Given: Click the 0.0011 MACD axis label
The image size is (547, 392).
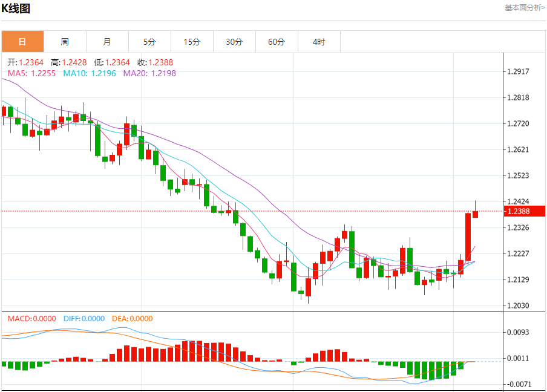Looking at the screenshot, I should click(x=518, y=358).
